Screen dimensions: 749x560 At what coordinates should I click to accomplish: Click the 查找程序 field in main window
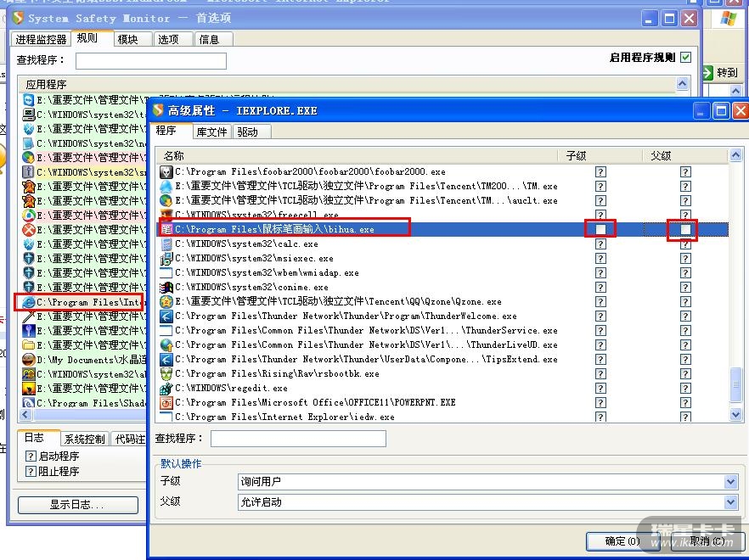151,60
